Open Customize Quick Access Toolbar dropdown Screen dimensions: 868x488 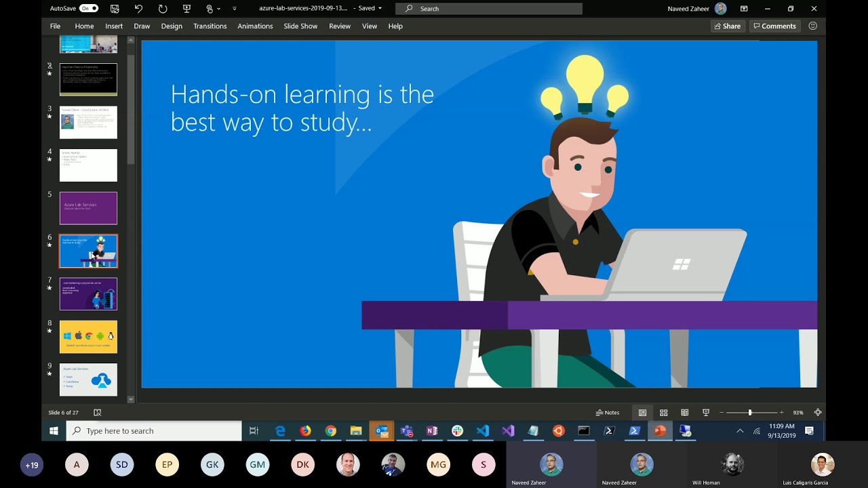coord(235,9)
